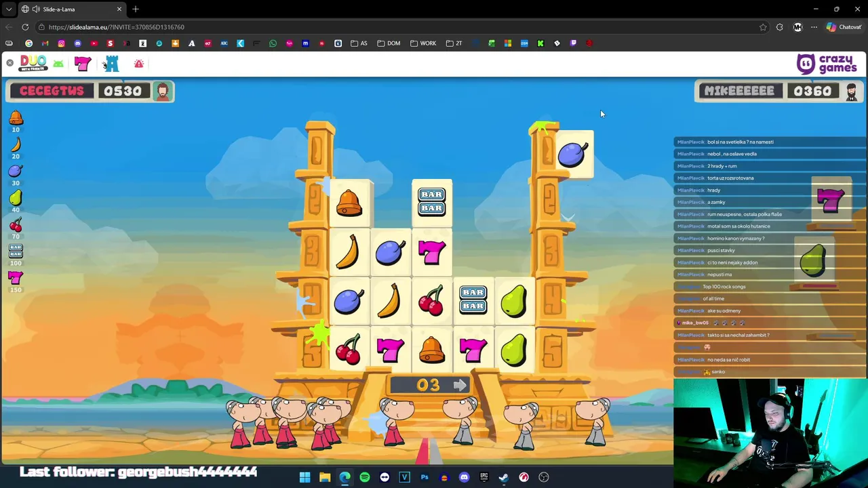Open the Android app icon link
The height and width of the screenshot is (488, 868).
(58, 64)
